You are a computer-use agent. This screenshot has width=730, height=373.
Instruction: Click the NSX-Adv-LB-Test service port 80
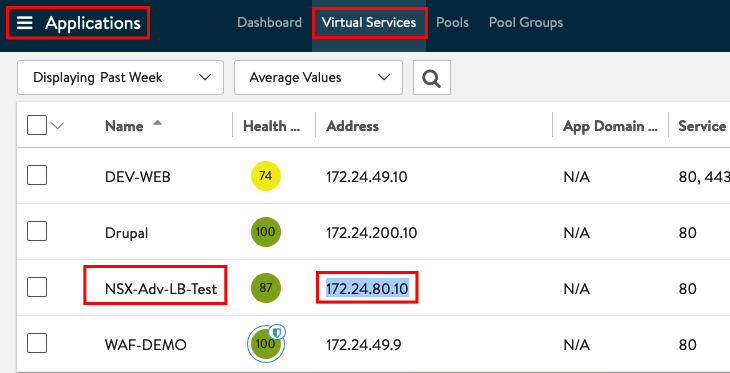click(x=688, y=289)
